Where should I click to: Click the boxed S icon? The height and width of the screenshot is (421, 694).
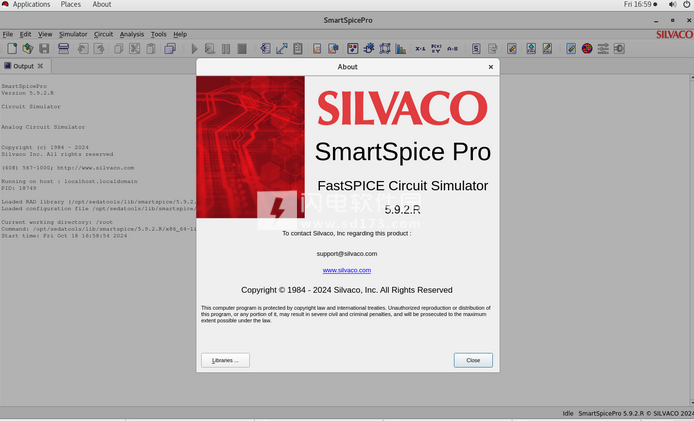[476, 49]
